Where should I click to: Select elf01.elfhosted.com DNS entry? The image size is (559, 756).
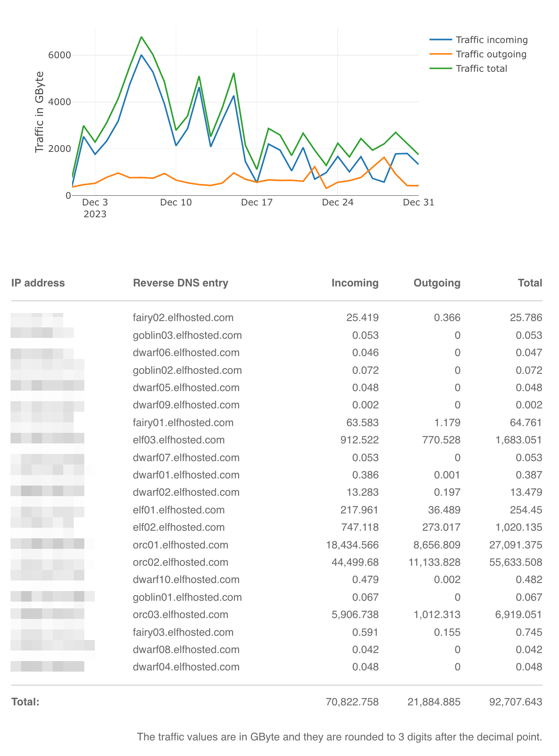point(179,510)
